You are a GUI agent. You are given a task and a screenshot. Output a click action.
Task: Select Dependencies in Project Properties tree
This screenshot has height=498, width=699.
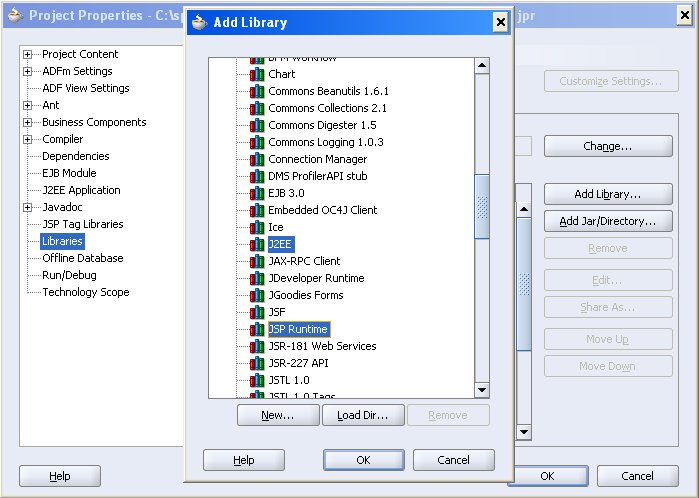[76, 156]
